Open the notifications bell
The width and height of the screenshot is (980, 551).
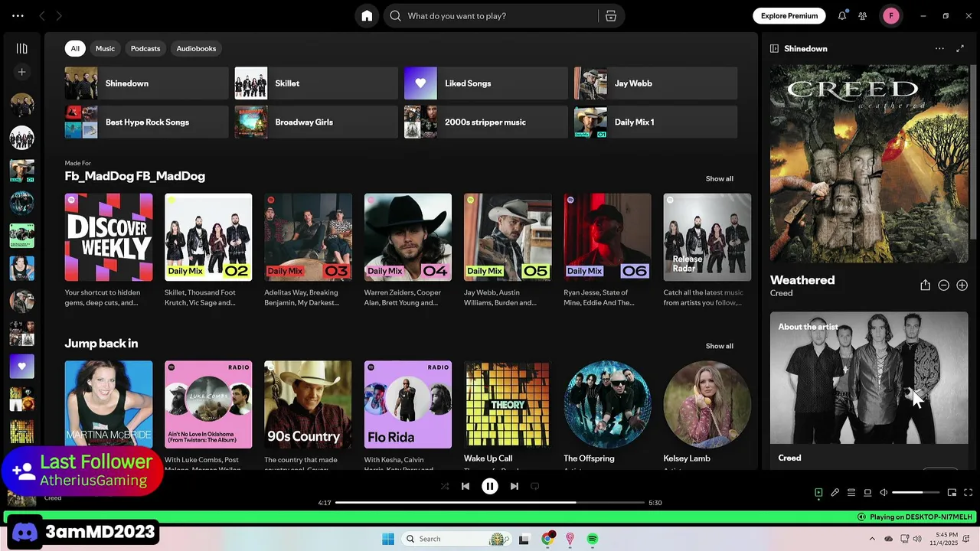pyautogui.click(x=842, y=16)
